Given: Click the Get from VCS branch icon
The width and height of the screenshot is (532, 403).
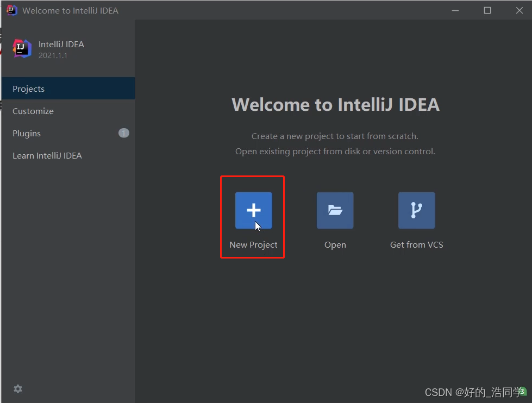Looking at the screenshot, I should pos(417,210).
